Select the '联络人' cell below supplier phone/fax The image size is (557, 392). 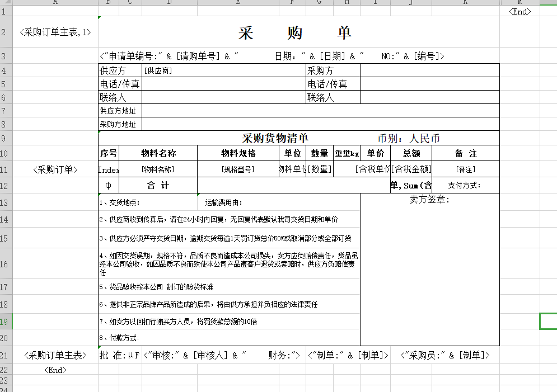pyautogui.click(x=120, y=97)
